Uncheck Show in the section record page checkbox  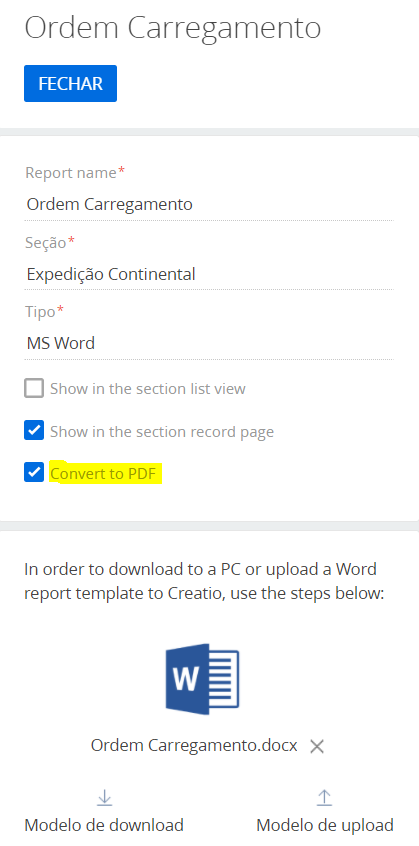34,431
